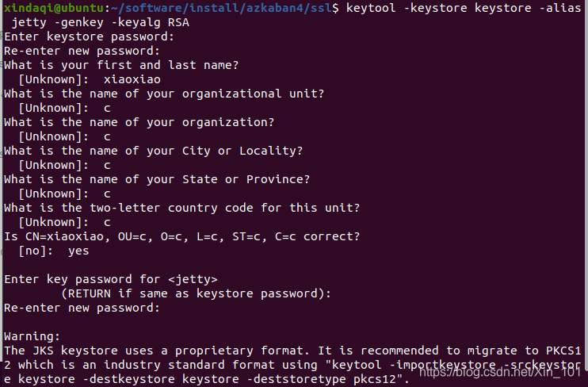This screenshot has height=387, width=588.
Task: Click the Enter key password for <jetty> line
Action: 111,279
